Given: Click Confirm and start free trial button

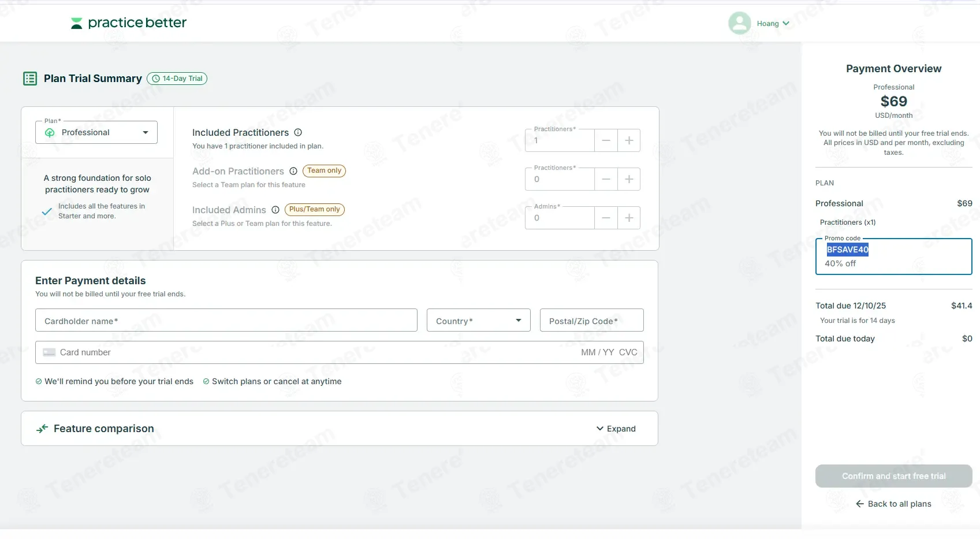Looking at the screenshot, I should click(893, 476).
